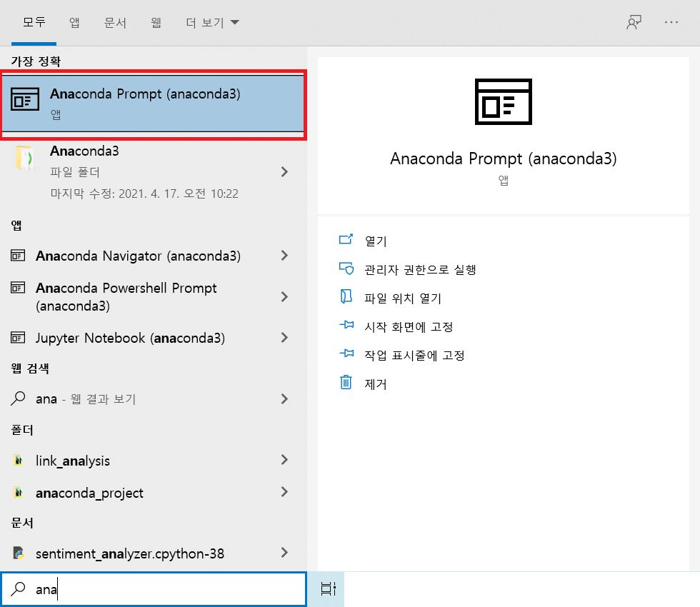Click the link_analysis folder icon
Image resolution: width=700 pixels, height=607 pixels.
coord(19,460)
